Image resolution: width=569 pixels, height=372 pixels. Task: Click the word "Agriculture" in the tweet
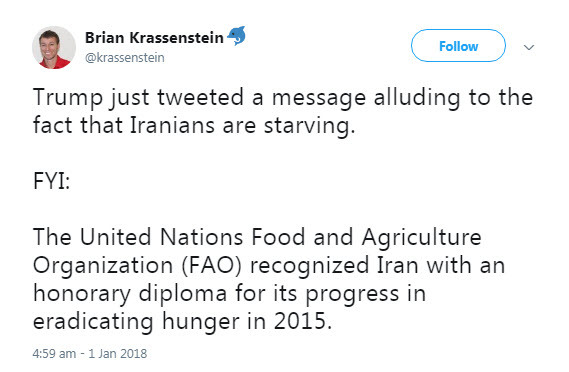(x=422, y=238)
